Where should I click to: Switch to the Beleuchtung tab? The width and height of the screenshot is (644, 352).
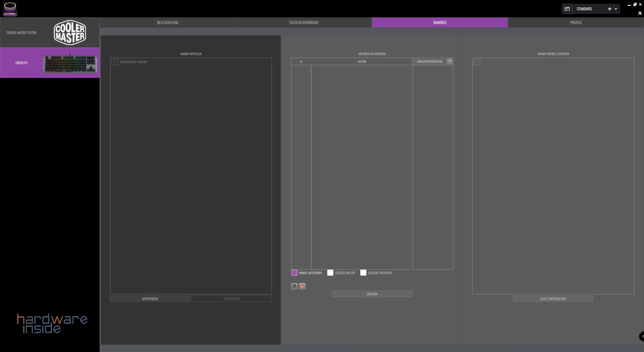click(x=168, y=22)
